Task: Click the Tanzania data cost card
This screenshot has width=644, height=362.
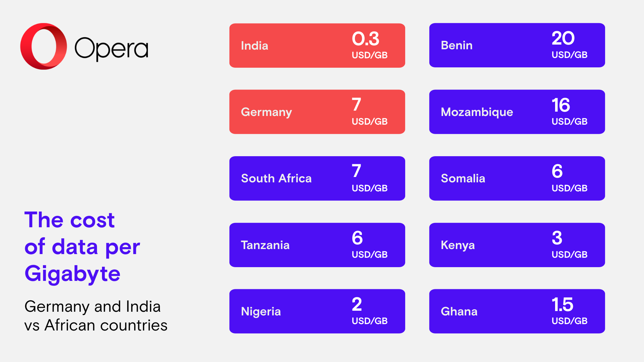Action: coord(317,245)
